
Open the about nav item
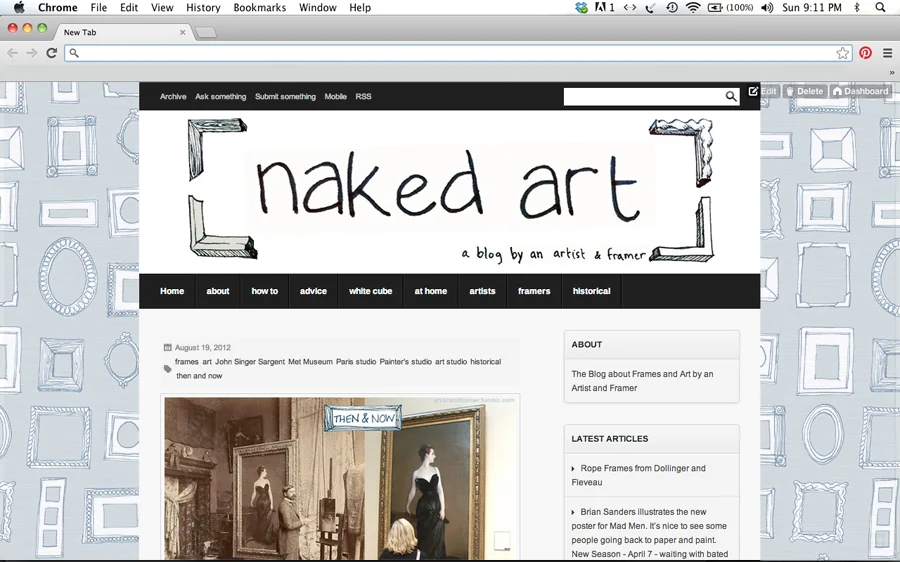coord(218,291)
